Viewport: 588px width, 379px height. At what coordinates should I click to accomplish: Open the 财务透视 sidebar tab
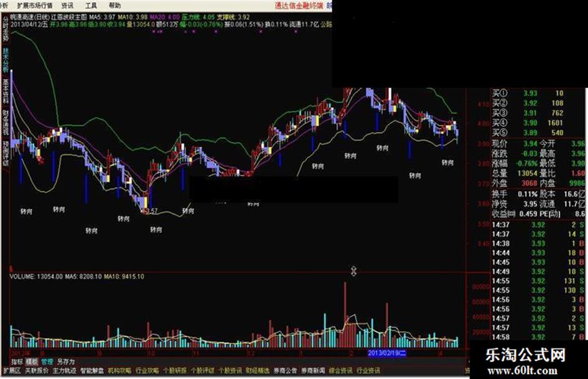[x=5, y=122]
